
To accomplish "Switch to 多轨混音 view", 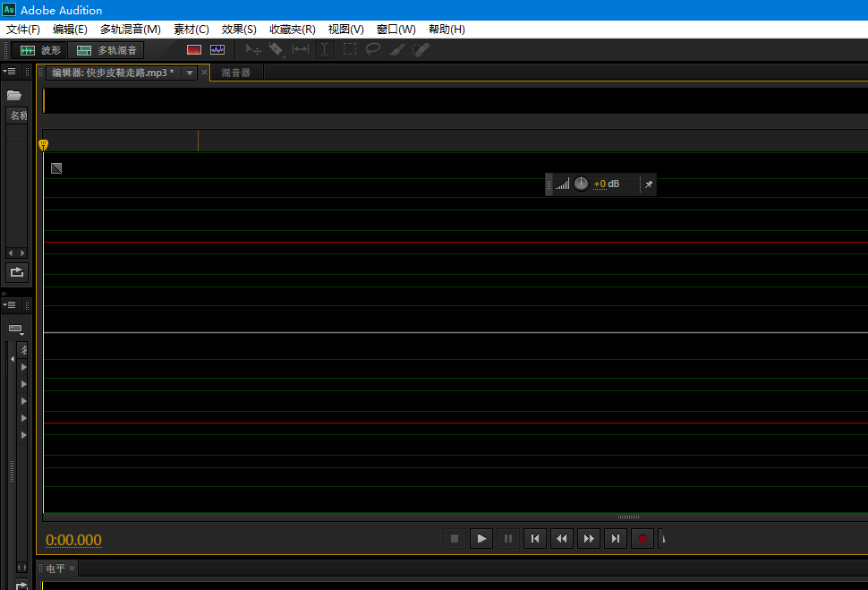I will pos(106,49).
